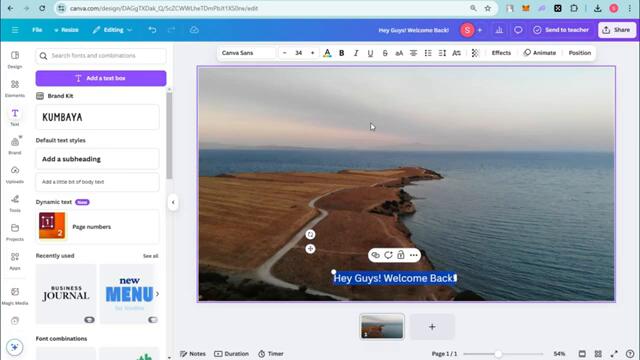This screenshot has height=360, width=640.
Task: Send design to teacher
Action: (x=561, y=30)
